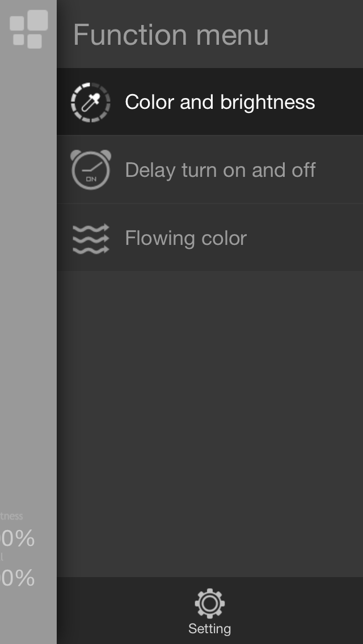Screen dimensions: 363x644
Task: Click the 'Flowing color' text label
Action: click(x=186, y=238)
